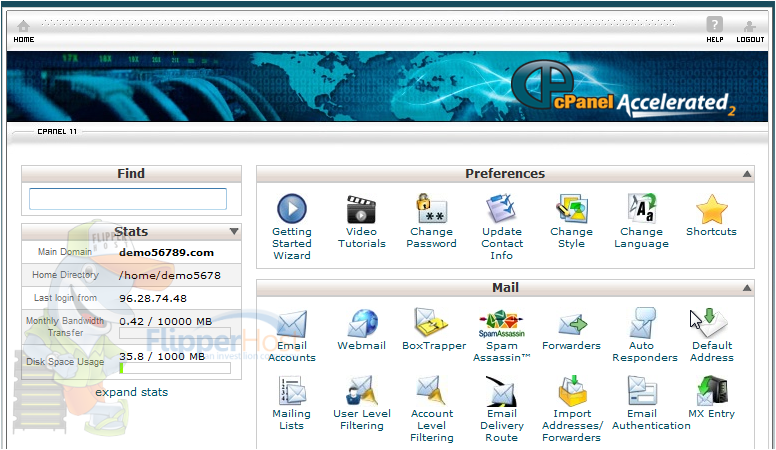Viewport: 776px width, 450px height.
Task: Click the Find panel header title
Action: coord(131,174)
